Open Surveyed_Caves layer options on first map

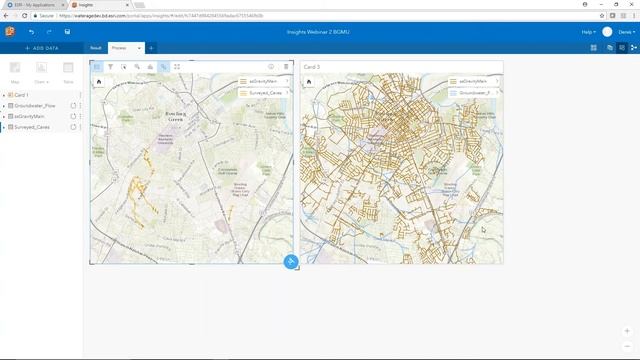287,93
